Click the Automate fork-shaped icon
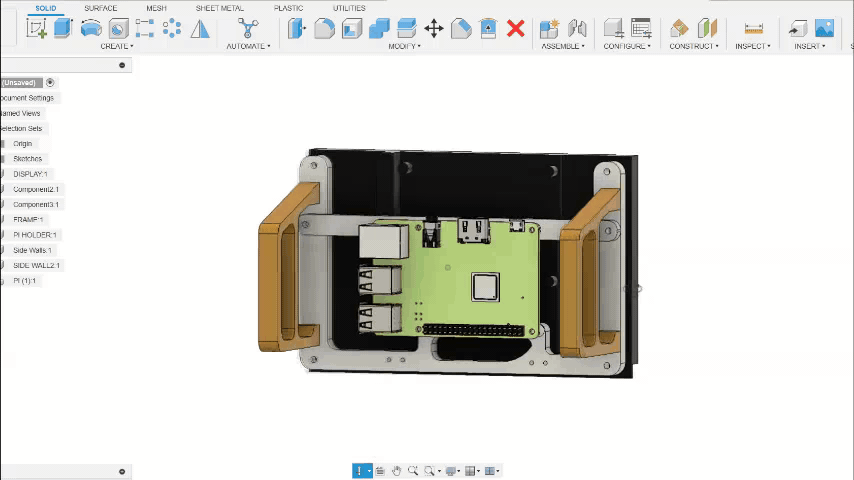 (x=248, y=28)
